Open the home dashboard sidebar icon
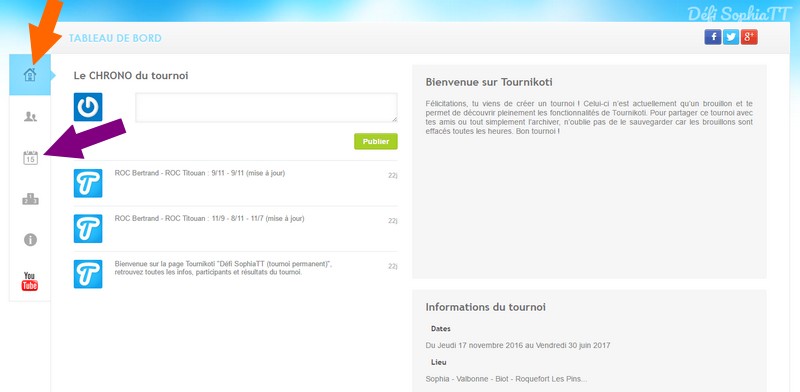The height and width of the screenshot is (392, 800). [30, 75]
